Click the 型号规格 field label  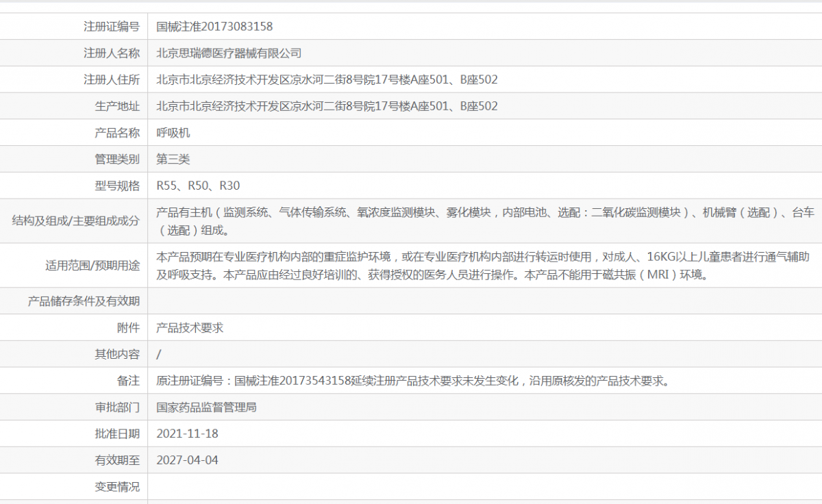coord(117,186)
